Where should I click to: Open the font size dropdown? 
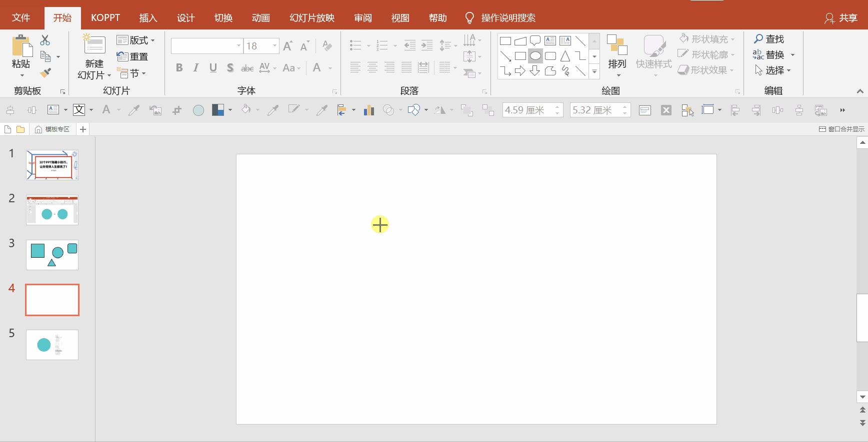click(274, 46)
